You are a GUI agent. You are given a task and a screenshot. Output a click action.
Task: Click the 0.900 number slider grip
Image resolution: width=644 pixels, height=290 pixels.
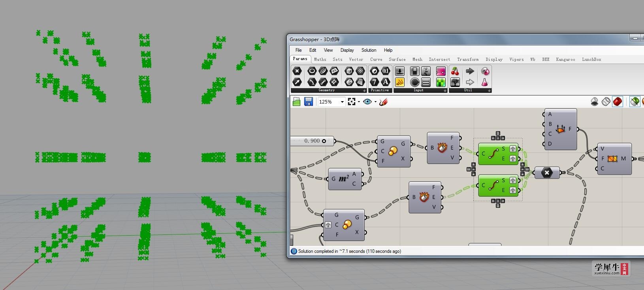coord(324,141)
